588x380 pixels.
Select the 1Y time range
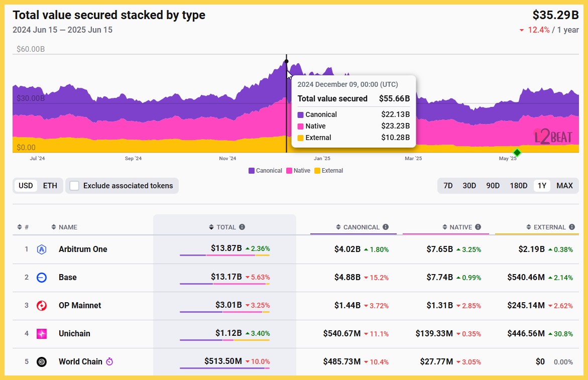point(542,186)
